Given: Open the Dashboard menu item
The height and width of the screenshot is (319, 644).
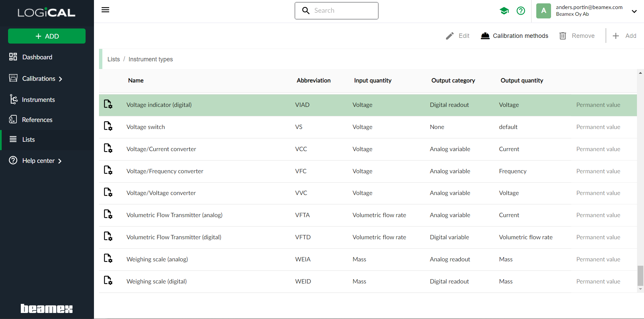Looking at the screenshot, I should coord(37,57).
